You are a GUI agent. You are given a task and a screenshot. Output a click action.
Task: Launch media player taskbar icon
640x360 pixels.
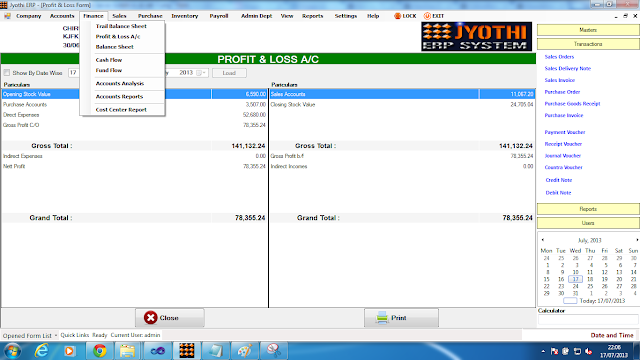[x=69, y=351]
